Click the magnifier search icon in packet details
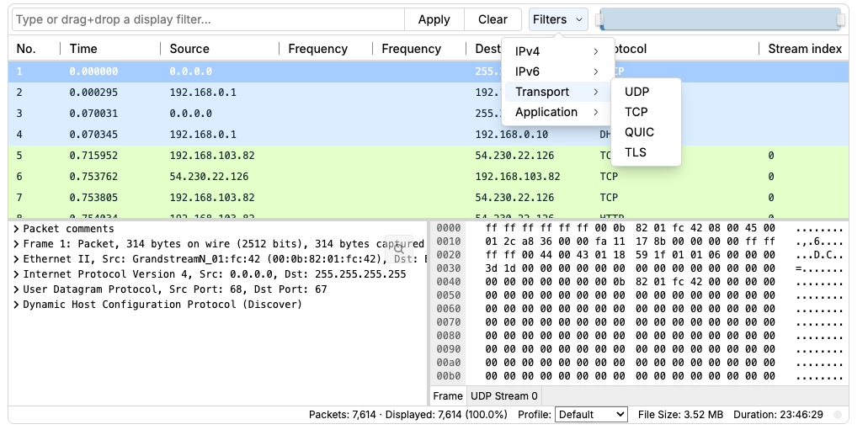The image size is (868, 435). [x=399, y=248]
